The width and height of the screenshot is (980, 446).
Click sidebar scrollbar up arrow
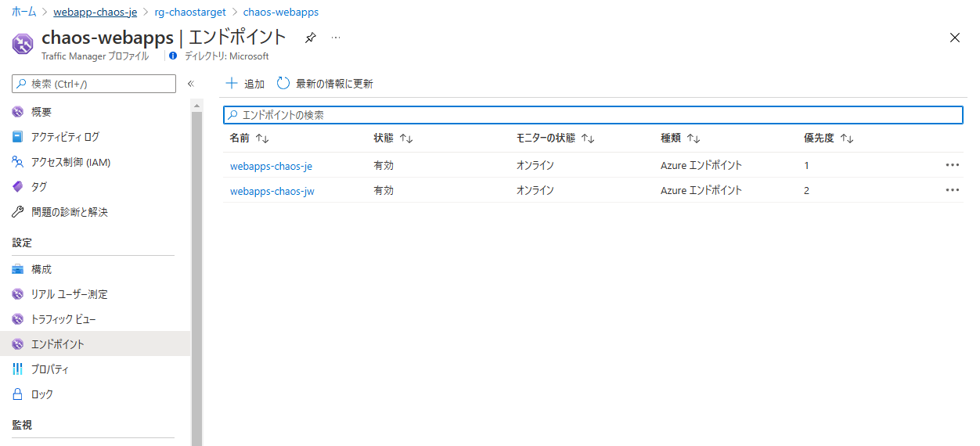(196, 106)
